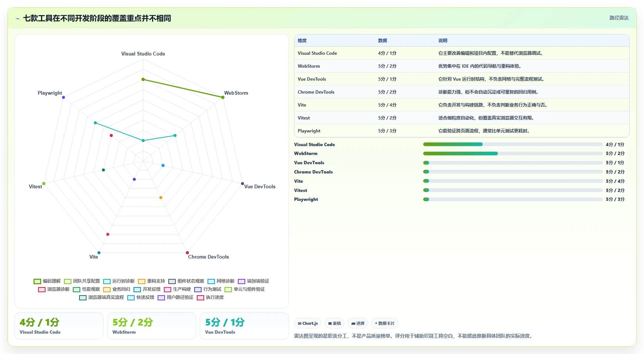Click the 5分 / 2分 WebStorm stat card
The height and width of the screenshot is (354, 644).
152,326
